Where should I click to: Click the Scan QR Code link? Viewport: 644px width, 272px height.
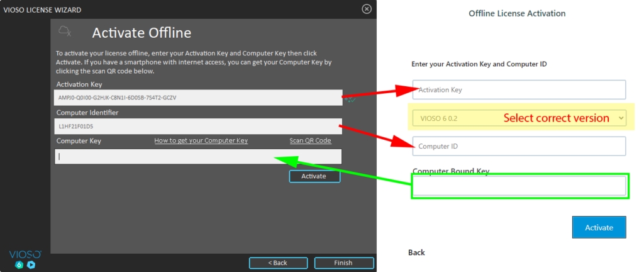310,141
